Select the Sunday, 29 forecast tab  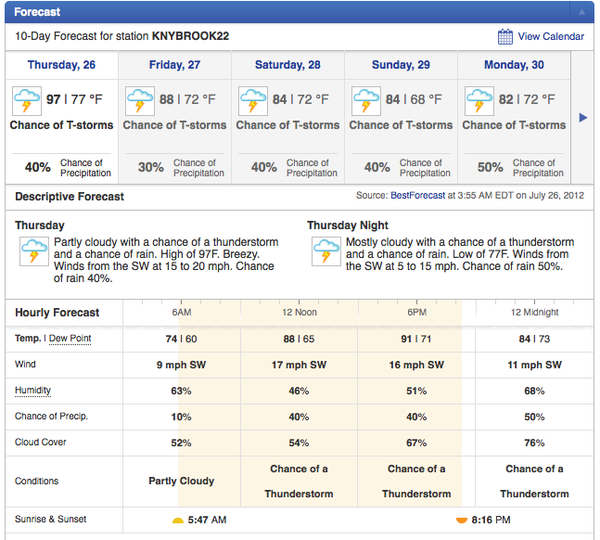[401, 65]
